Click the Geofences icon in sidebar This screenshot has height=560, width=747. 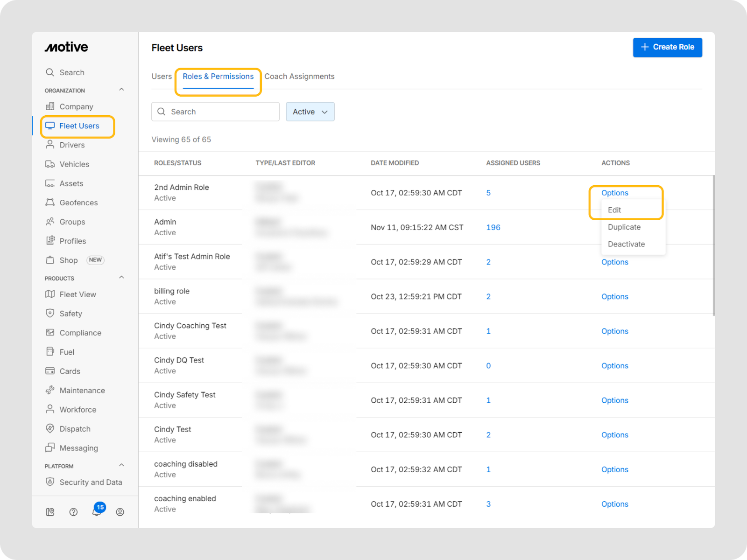[x=50, y=203]
